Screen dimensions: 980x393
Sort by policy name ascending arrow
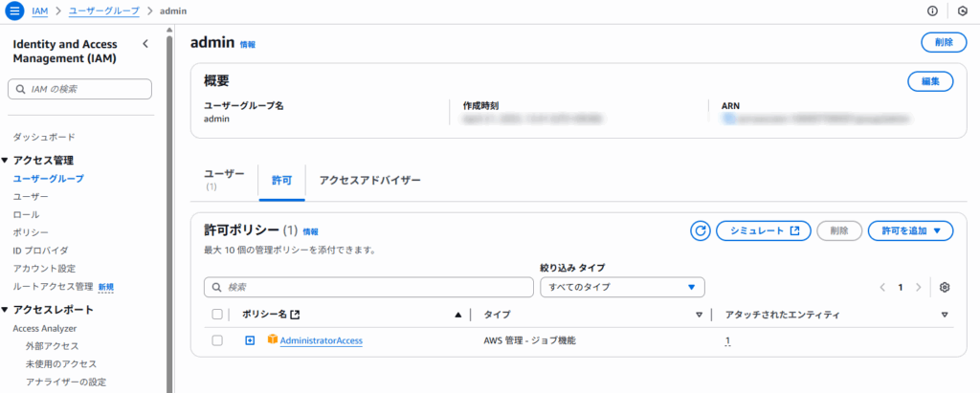click(458, 315)
